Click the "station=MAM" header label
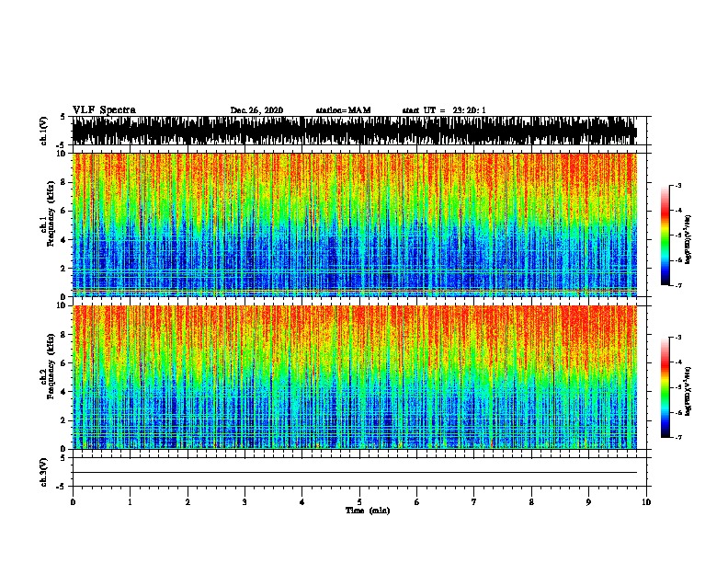This screenshot has height=563, width=728. coord(343,110)
